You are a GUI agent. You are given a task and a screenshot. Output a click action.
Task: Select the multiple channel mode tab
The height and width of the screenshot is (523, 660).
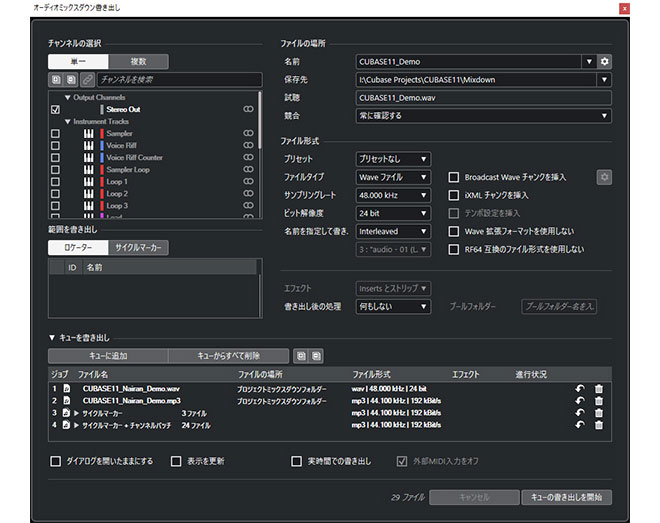click(138, 61)
